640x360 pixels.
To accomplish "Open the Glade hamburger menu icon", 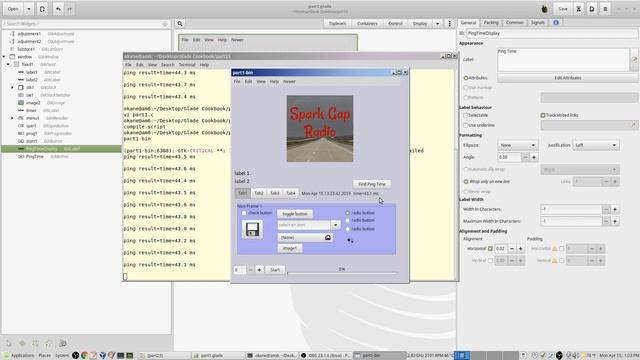I will tap(605, 9).
